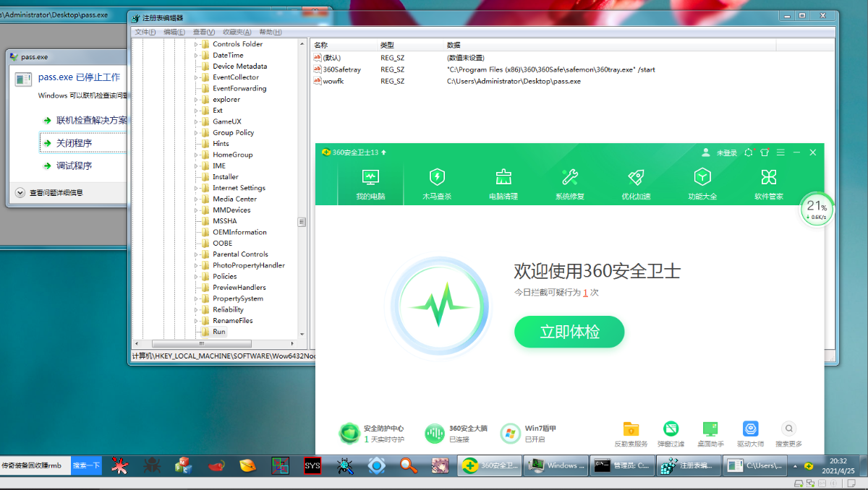Screen dimensions: 868x490
Task: Start the 立即体检 checkup
Action: tap(569, 332)
